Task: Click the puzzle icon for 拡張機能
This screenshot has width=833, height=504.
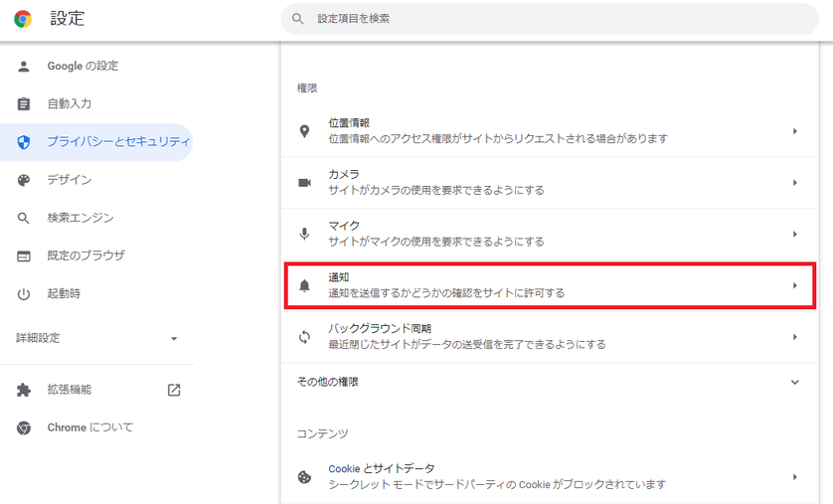Action: coord(24,390)
